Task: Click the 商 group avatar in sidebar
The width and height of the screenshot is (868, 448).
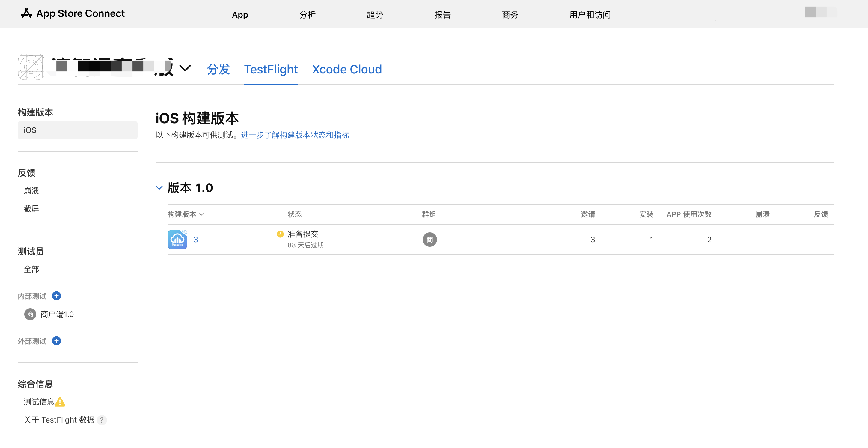Action: click(x=30, y=314)
